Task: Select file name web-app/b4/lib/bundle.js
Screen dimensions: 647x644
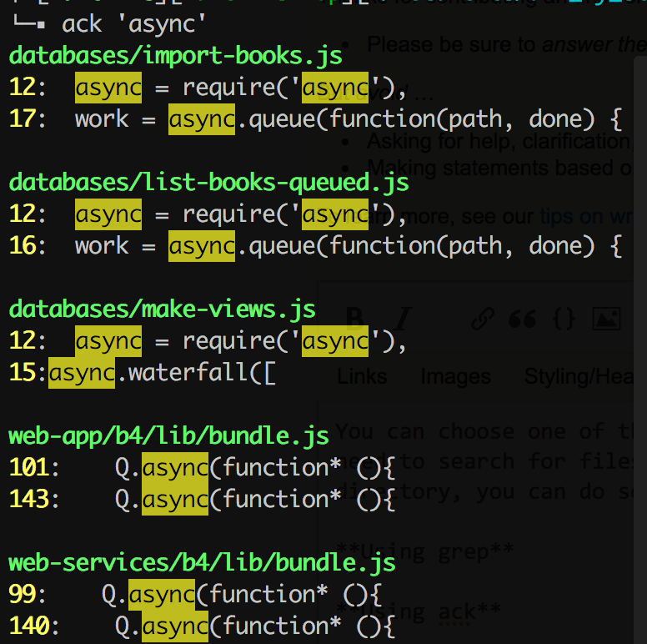Action: coord(168,436)
